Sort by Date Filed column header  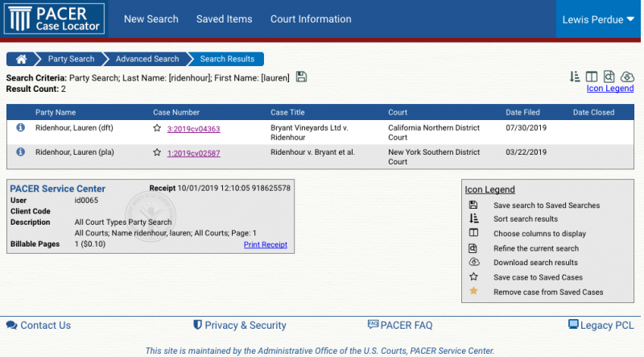coord(522,112)
